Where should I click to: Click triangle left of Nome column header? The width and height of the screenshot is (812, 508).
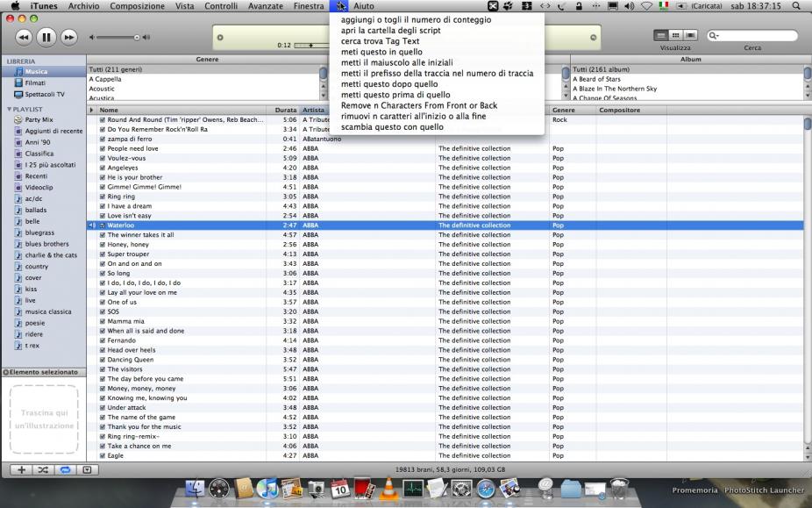[92, 110]
